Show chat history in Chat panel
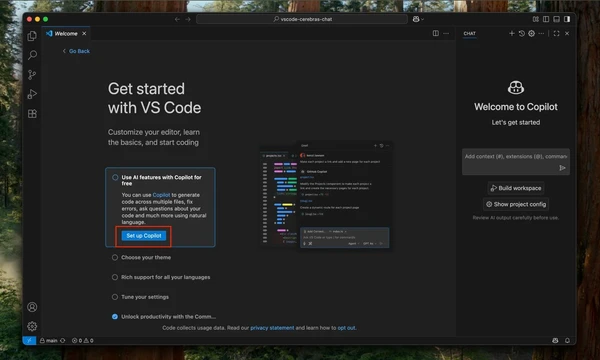The height and width of the screenshot is (360, 600). [x=522, y=33]
